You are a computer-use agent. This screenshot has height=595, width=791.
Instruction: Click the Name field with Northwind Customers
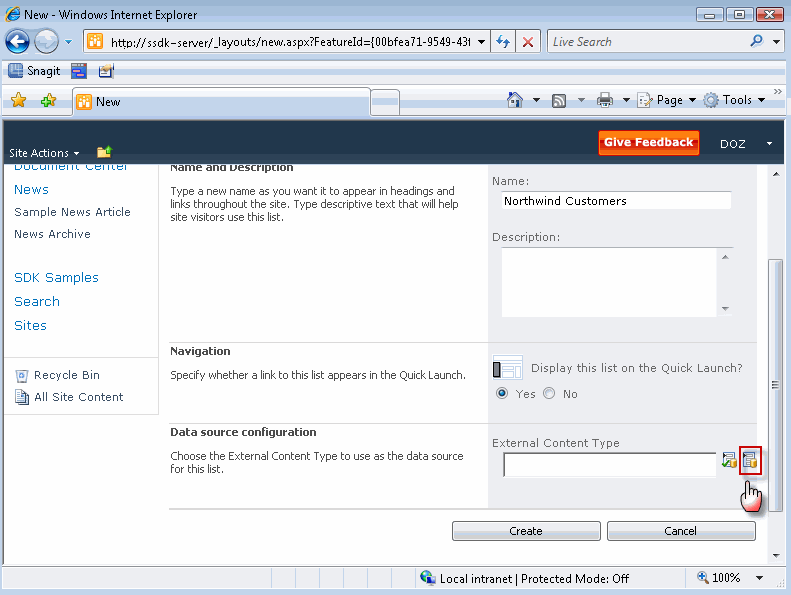616,201
